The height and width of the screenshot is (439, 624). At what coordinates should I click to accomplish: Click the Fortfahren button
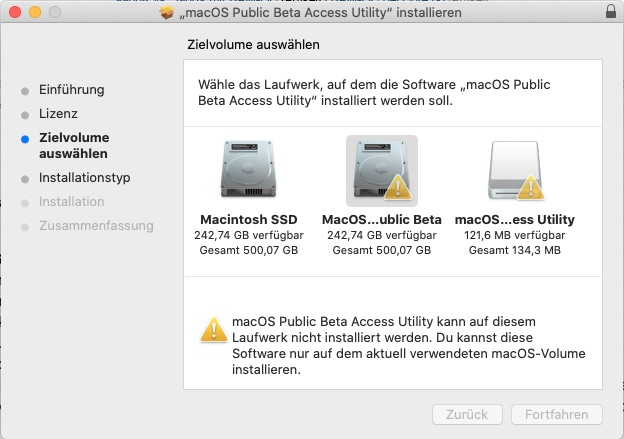tap(556, 414)
